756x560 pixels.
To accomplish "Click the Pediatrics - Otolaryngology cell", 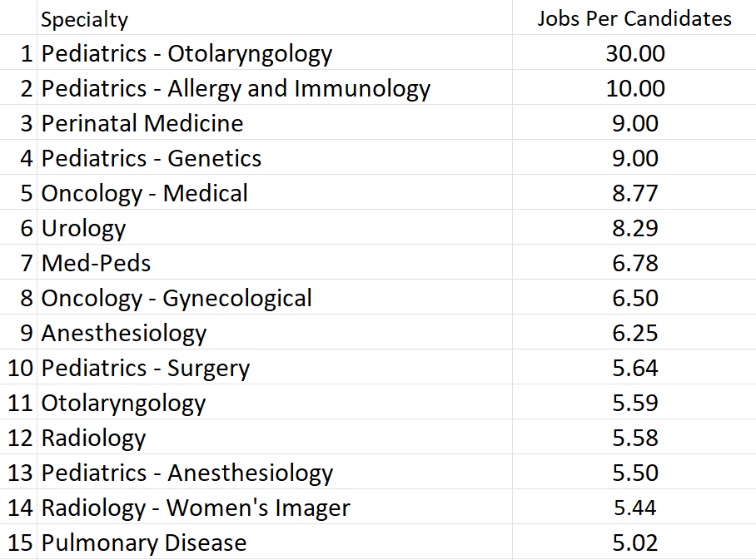I will click(274, 52).
